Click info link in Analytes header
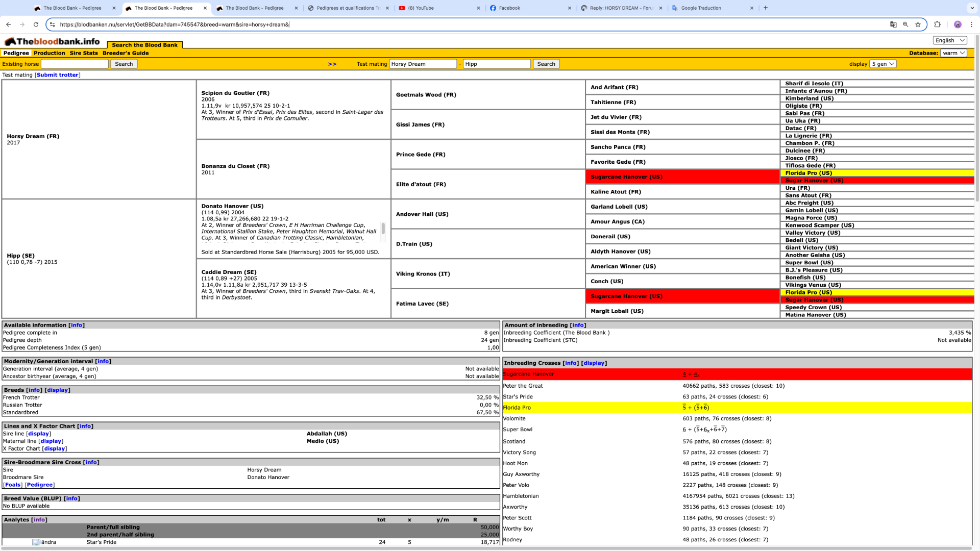 tap(39, 520)
